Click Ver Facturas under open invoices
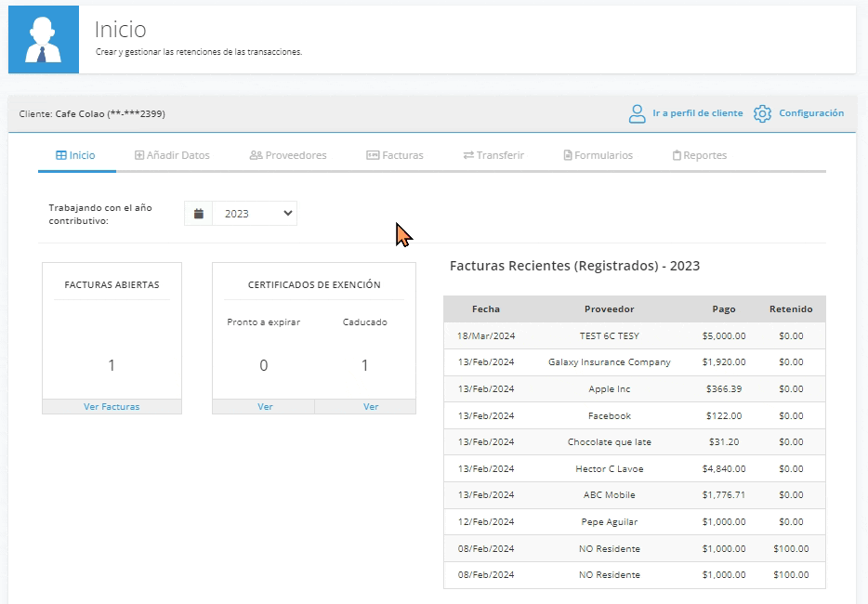 [112, 406]
